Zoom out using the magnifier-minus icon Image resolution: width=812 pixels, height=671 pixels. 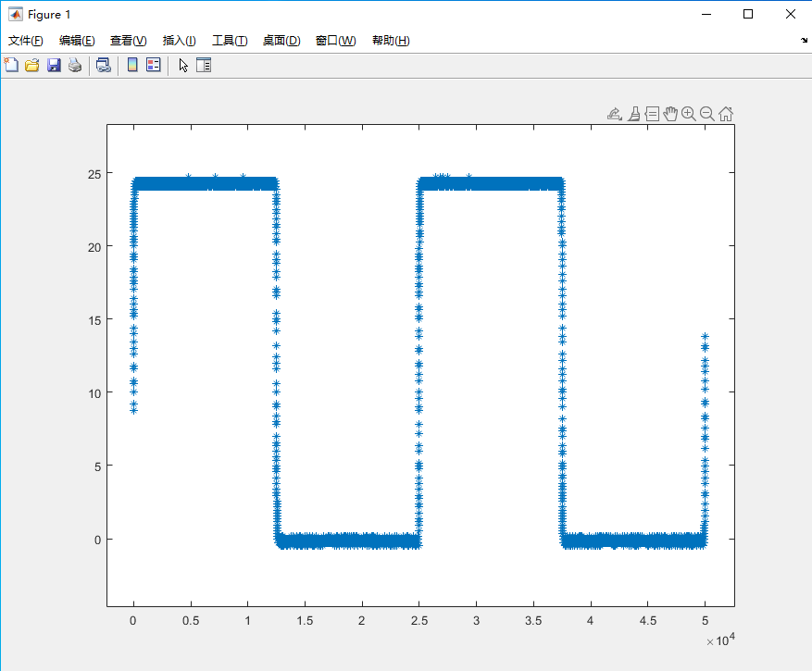tap(706, 113)
